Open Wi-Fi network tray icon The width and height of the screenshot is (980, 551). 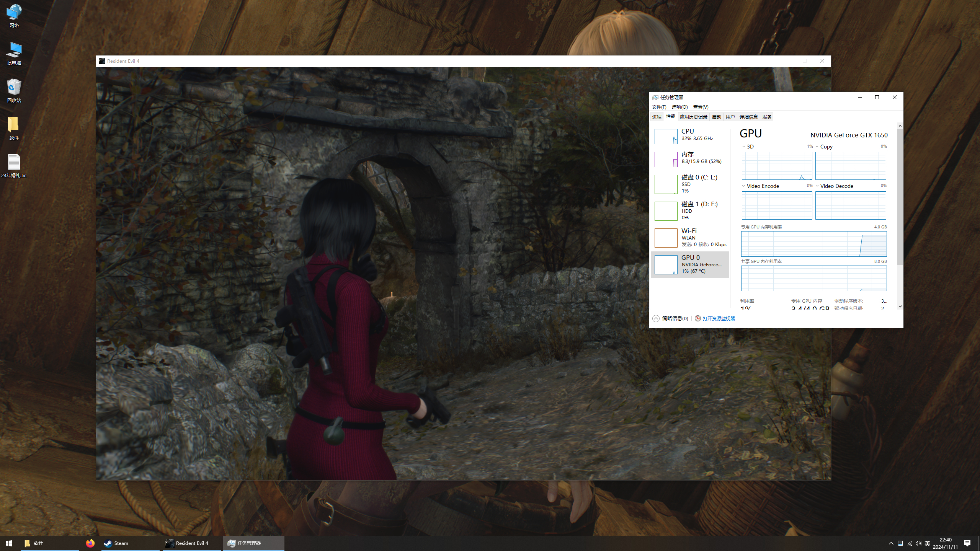tap(910, 543)
